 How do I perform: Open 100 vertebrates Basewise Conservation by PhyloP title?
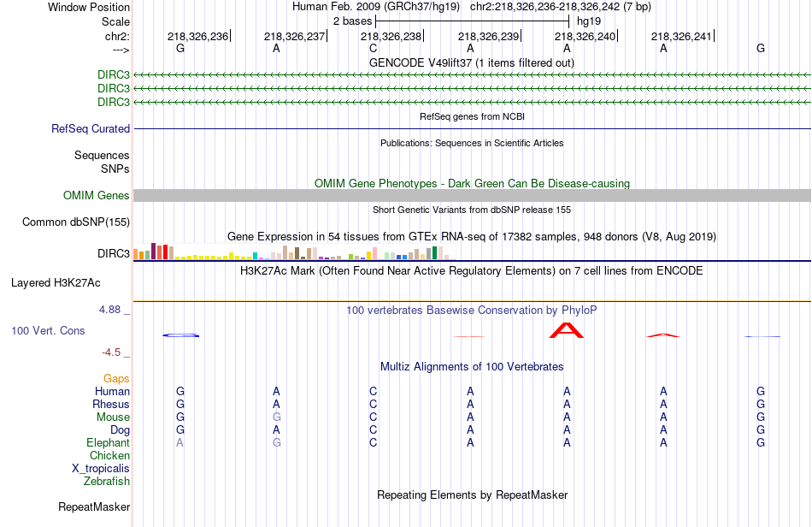click(472, 311)
